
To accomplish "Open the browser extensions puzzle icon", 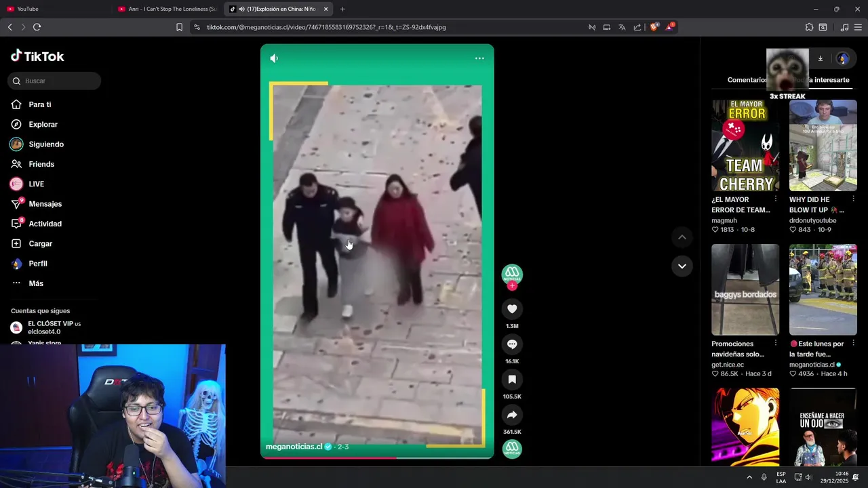I will 809,27.
